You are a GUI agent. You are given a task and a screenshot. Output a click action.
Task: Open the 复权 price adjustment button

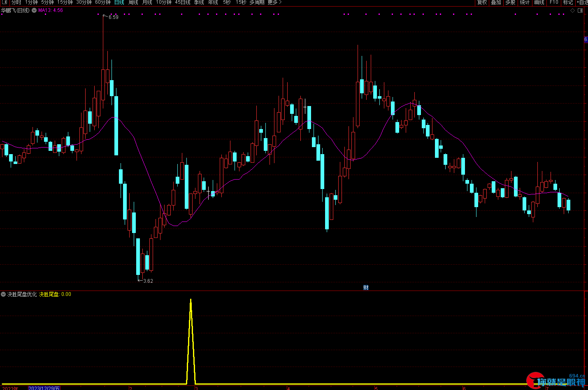pos(482,2)
